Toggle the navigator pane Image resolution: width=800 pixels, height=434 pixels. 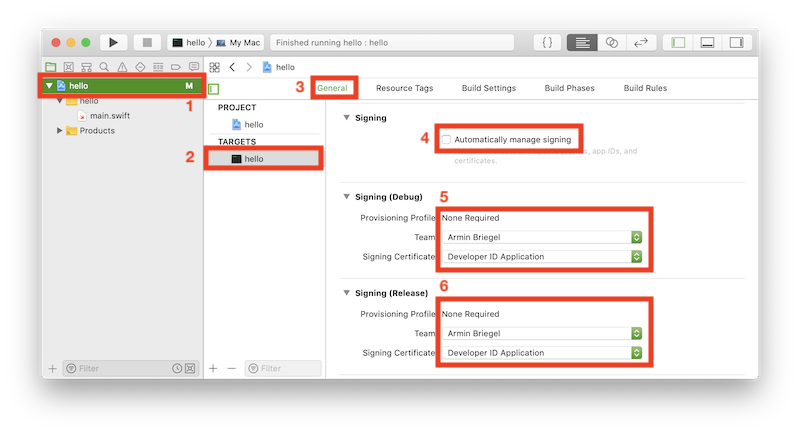click(678, 42)
